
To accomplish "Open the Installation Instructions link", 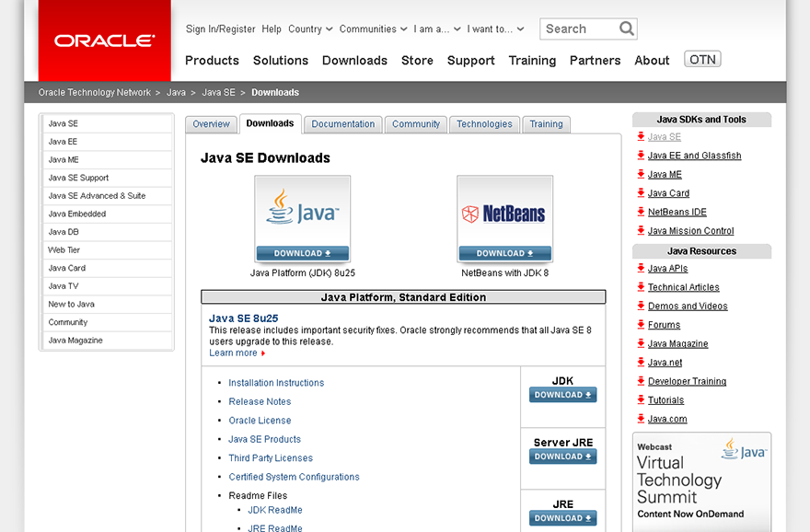I will click(276, 383).
